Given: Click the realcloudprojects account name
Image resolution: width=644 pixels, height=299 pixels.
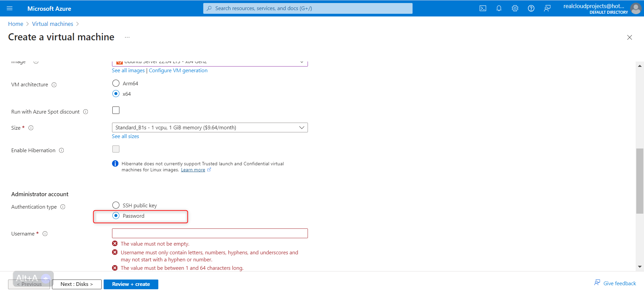Looking at the screenshot, I should tap(594, 6).
